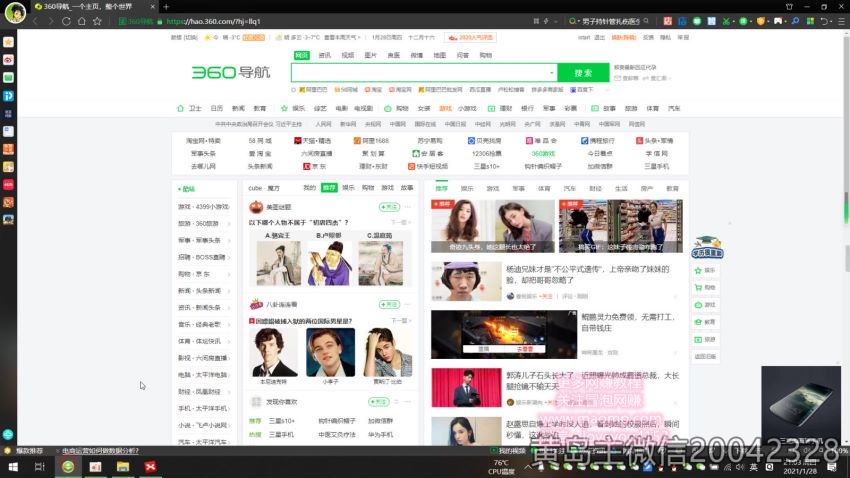Click the shopping cart 购物 icon in right floating bar

698,287
